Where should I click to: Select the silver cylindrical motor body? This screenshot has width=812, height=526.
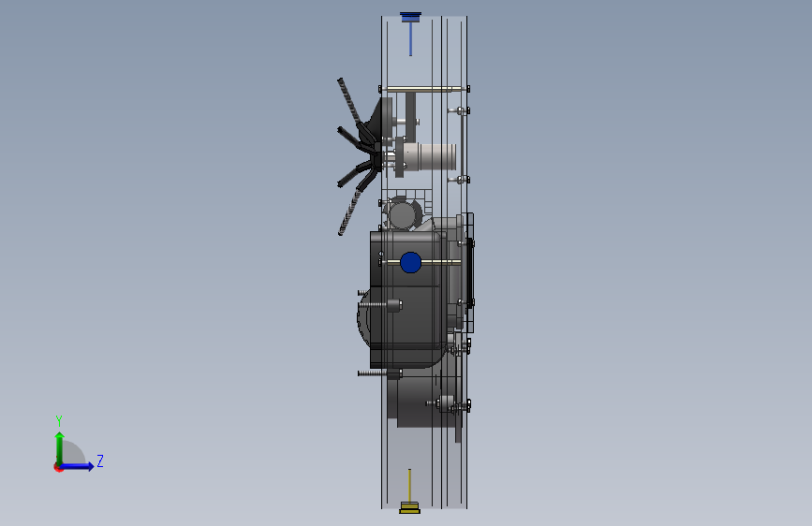(x=430, y=157)
